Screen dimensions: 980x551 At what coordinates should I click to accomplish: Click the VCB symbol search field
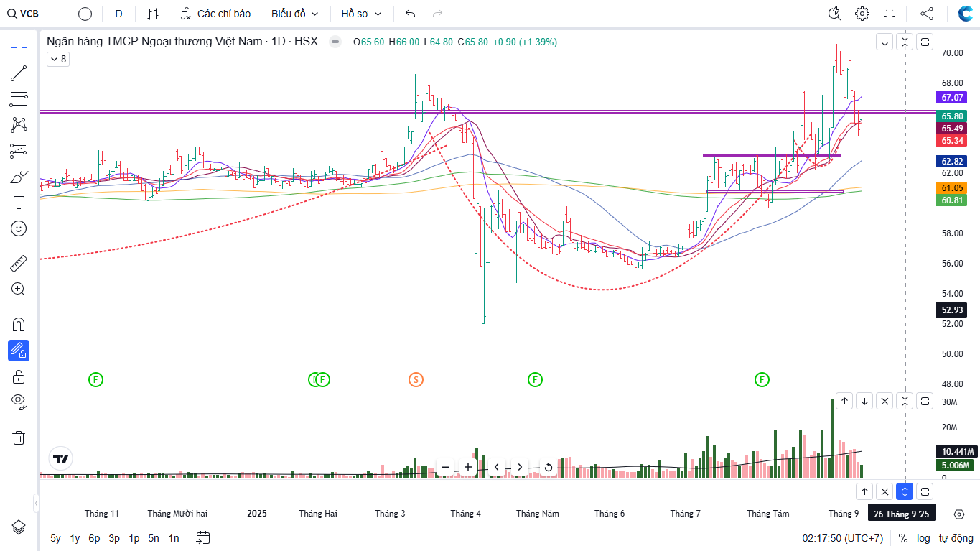coord(24,14)
